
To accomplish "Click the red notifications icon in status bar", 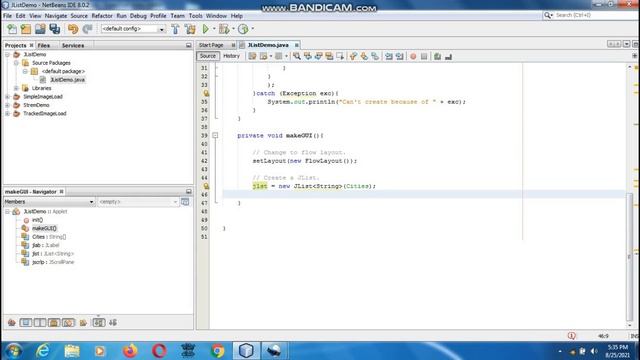I will tap(571, 336).
